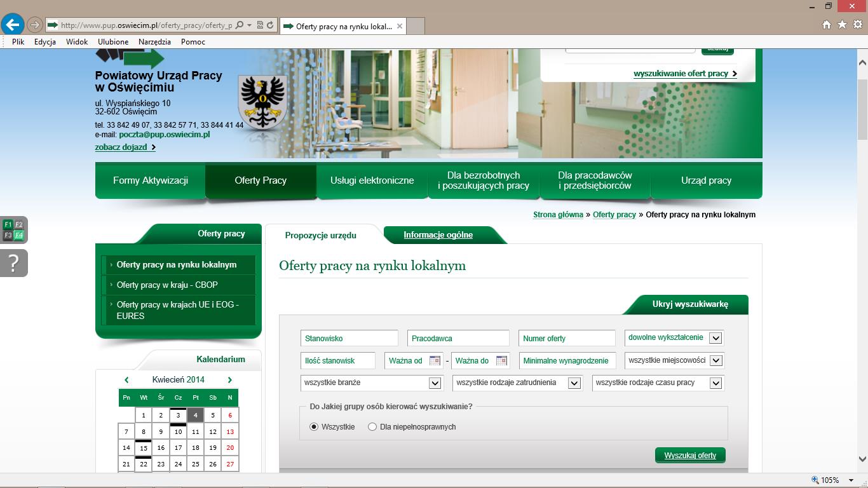
Task: Open calendar picker for Ważna od
Action: pyautogui.click(x=435, y=360)
